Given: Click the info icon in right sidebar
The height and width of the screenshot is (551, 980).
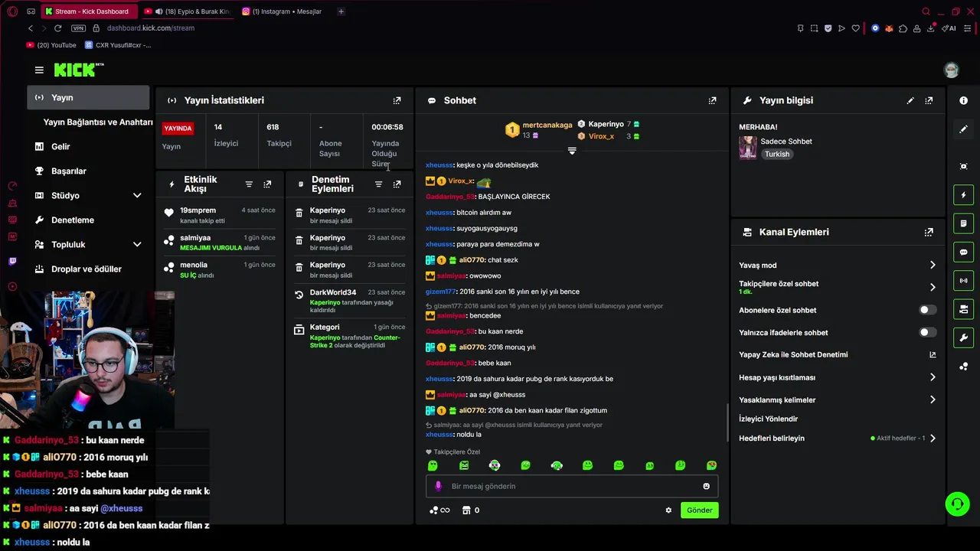Looking at the screenshot, I should 963,101.
